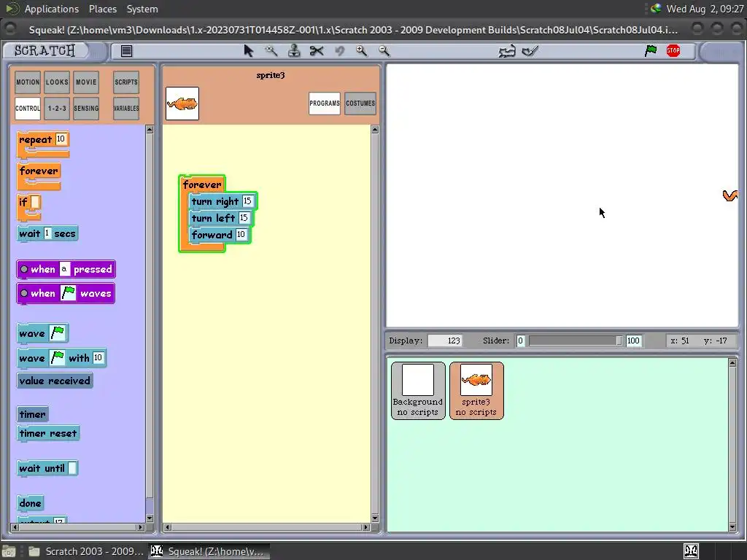Toggle circle on when a pressed block

coord(24,270)
